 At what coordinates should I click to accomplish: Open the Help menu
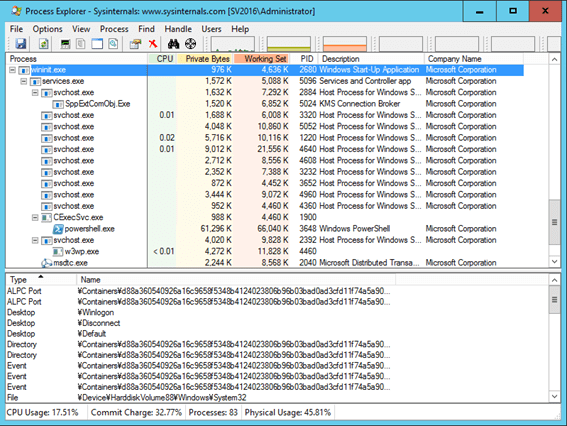point(240,29)
